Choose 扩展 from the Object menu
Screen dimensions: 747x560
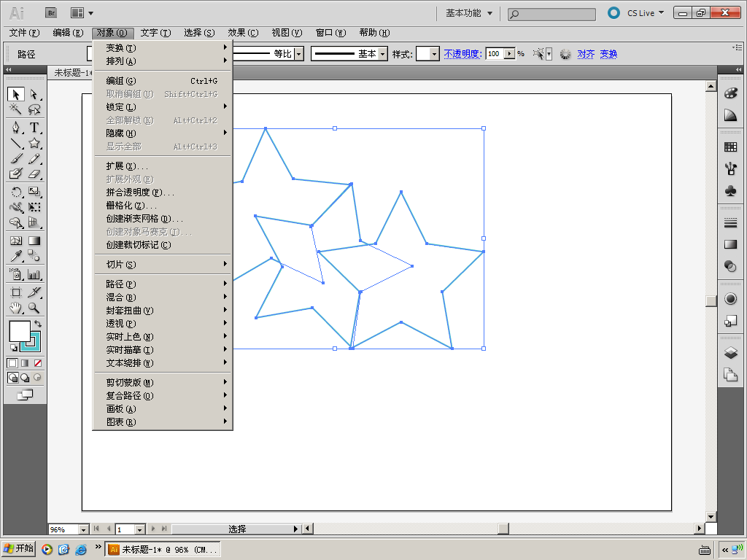tap(163, 166)
